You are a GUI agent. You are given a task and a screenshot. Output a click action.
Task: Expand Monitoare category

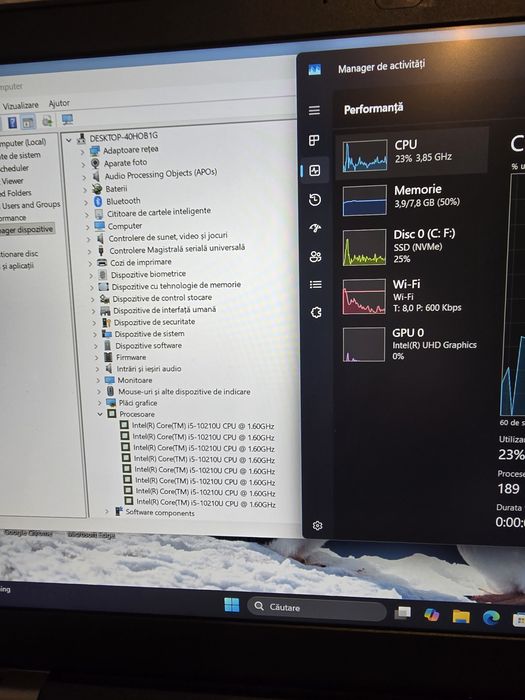[99, 380]
